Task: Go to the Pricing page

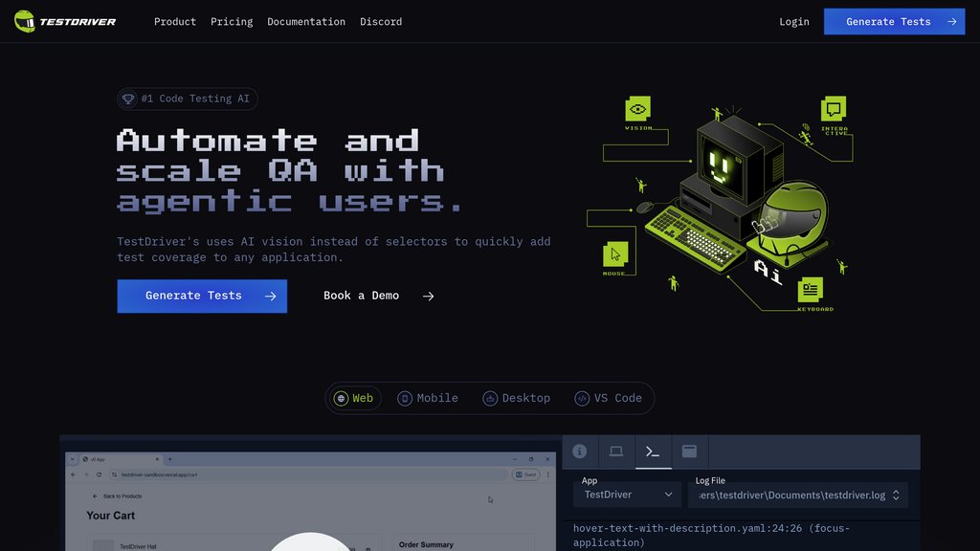Action: tap(232, 21)
